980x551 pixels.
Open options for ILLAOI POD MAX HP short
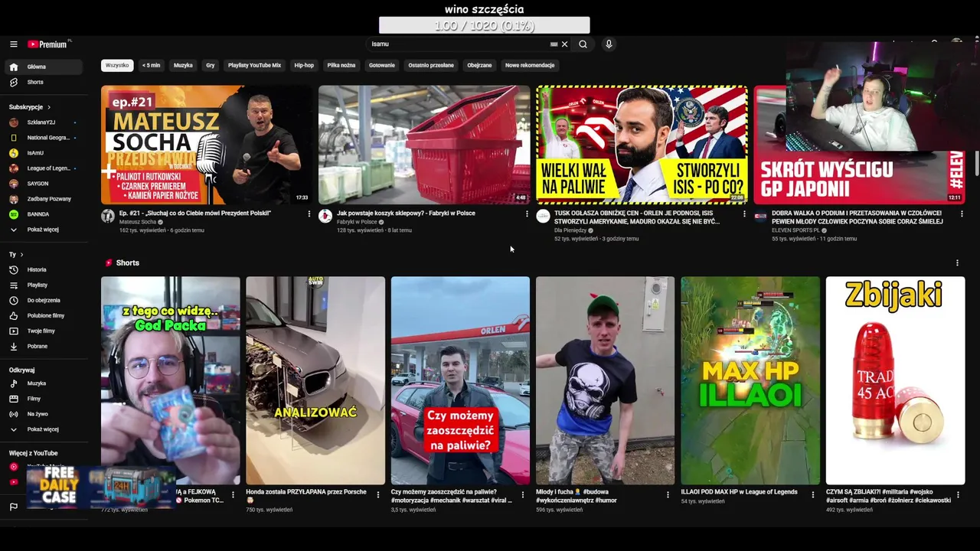click(x=813, y=495)
